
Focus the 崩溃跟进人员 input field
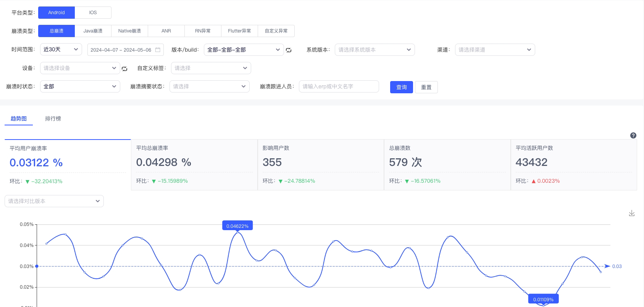pos(339,86)
